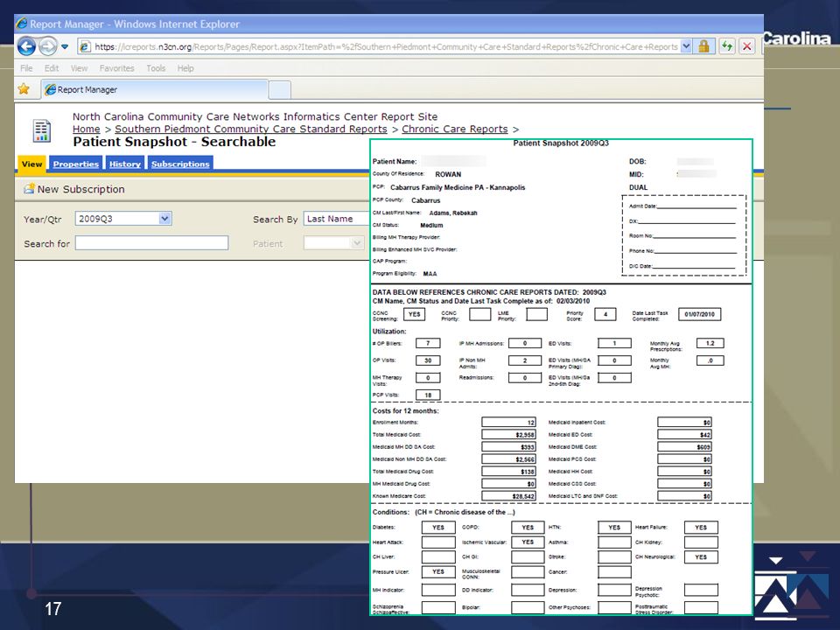Click Cabarrus Family Medicine PA - Kannapolis text
Viewport: 840px width, 630px height.
(x=458, y=187)
